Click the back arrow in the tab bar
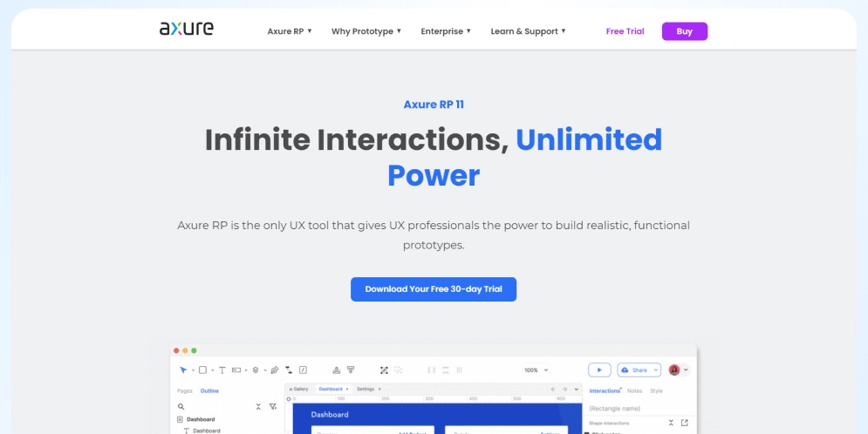The width and height of the screenshot is (868, 434). (x=553, y=390)
